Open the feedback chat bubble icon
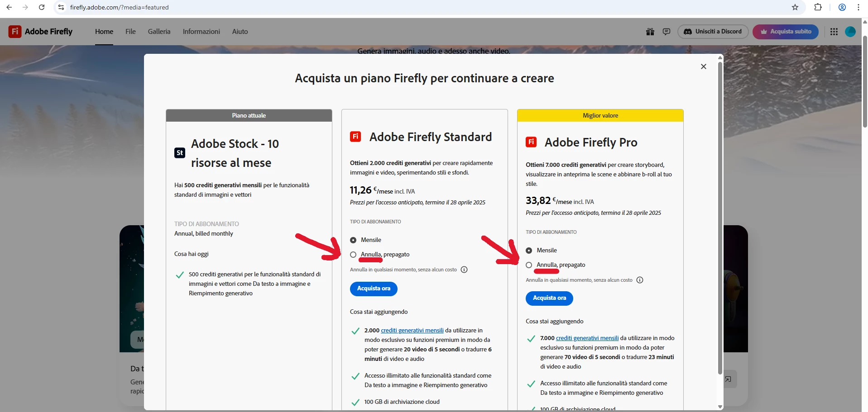Image resolution: width=868 pixels, height=412 pixels. (667, 32)
